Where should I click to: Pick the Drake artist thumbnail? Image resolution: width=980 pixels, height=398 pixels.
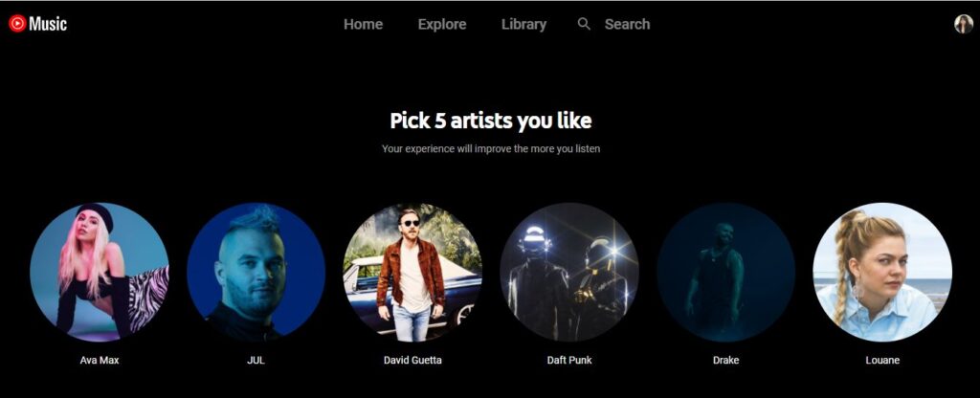click(725, 272)
